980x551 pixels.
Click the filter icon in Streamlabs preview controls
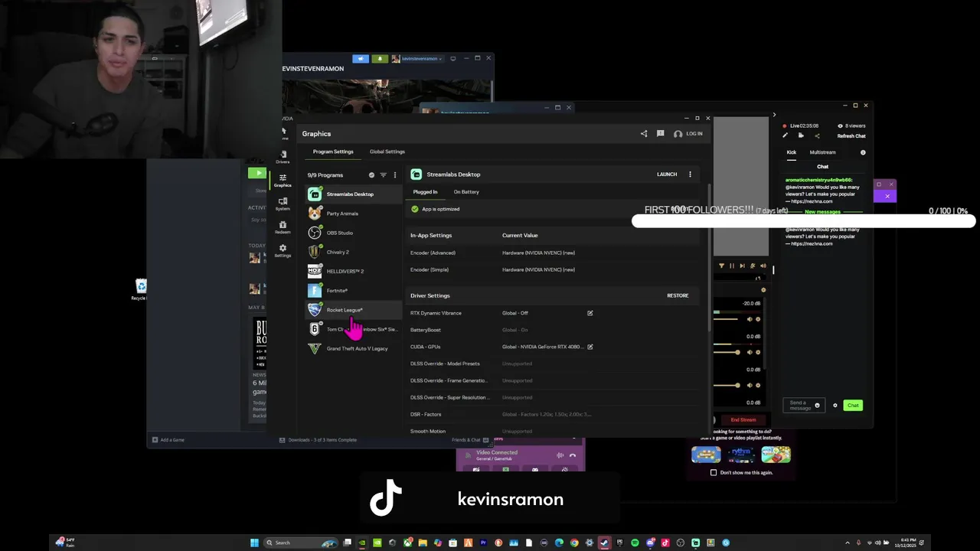[721, 266]
